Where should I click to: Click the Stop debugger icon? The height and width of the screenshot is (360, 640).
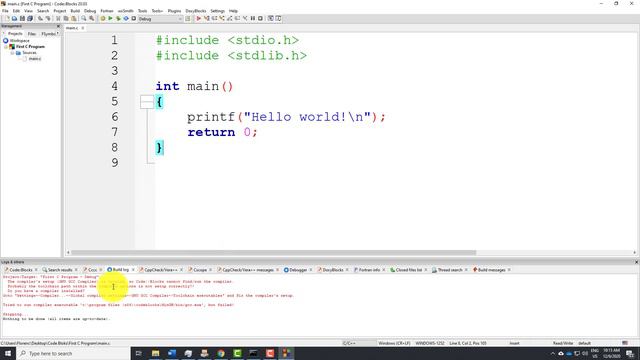pos(260,18)
